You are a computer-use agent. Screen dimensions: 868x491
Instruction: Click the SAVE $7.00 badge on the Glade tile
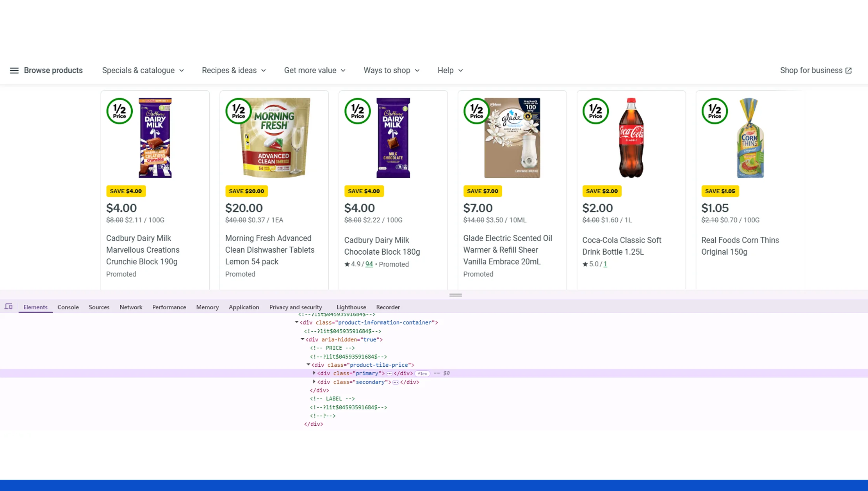click(x=483, y=191)
